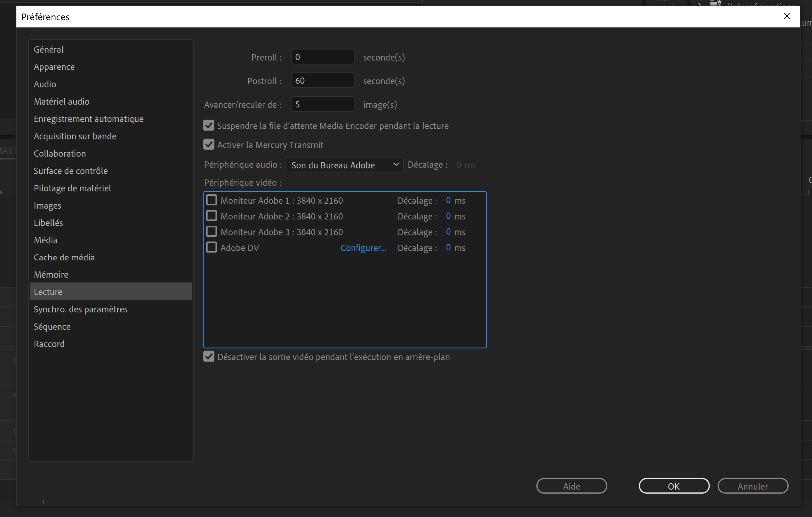
Task: Enable Moniteur Adobe 1 video device checkbox
Action: click(x=211, y=200)
